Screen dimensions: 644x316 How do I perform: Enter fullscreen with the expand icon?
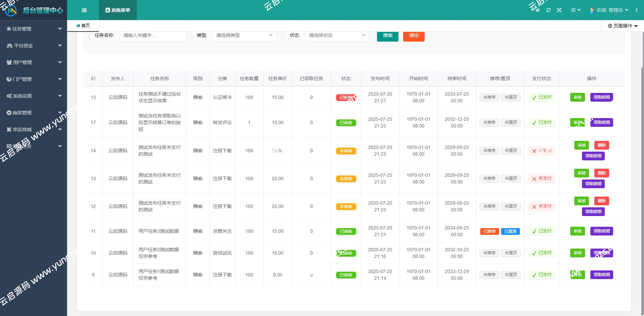pos(559,10)
